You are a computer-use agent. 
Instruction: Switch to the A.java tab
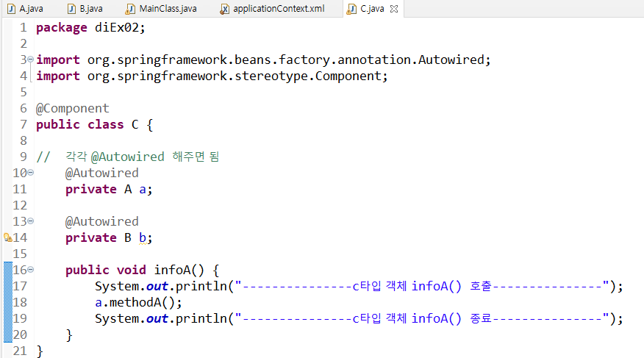coord(25,9)
